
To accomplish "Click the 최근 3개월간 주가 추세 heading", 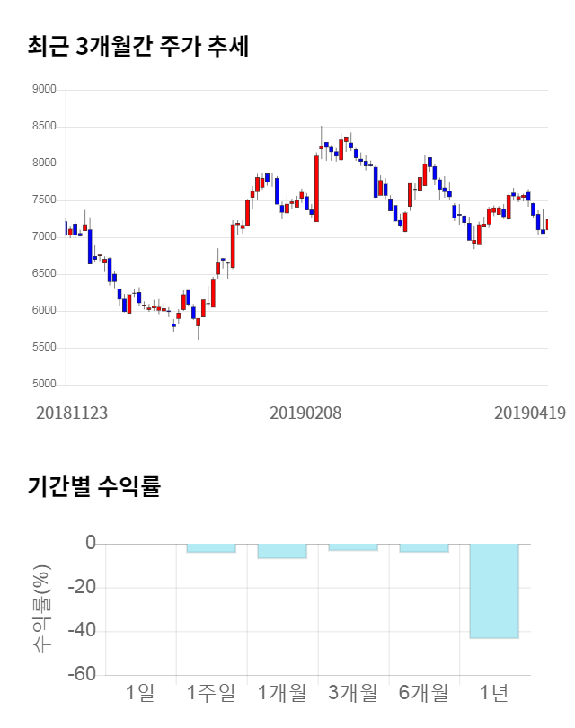I will pos(137,46).
